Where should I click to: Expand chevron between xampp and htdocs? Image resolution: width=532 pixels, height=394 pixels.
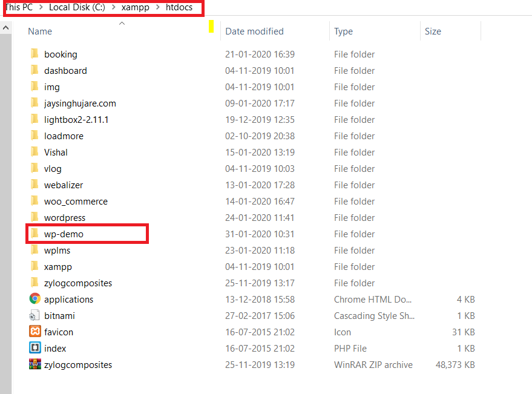click(158, 7)
